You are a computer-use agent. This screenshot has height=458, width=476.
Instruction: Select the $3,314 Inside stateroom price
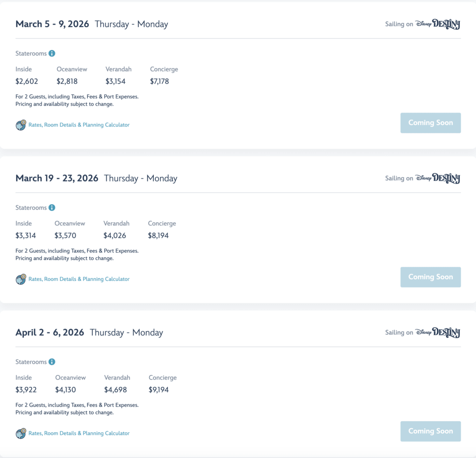point(26,236)
